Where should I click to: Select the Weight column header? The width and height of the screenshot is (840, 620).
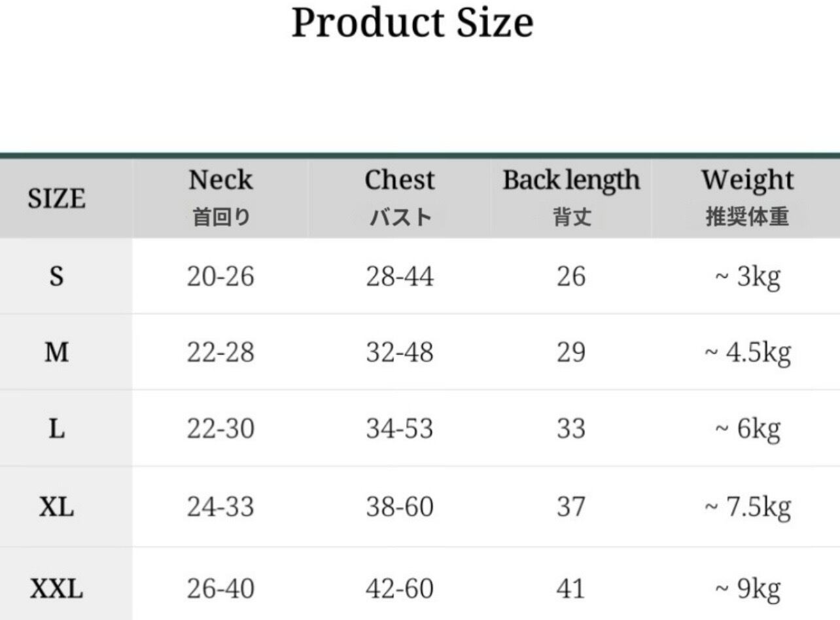click(748, 181)
